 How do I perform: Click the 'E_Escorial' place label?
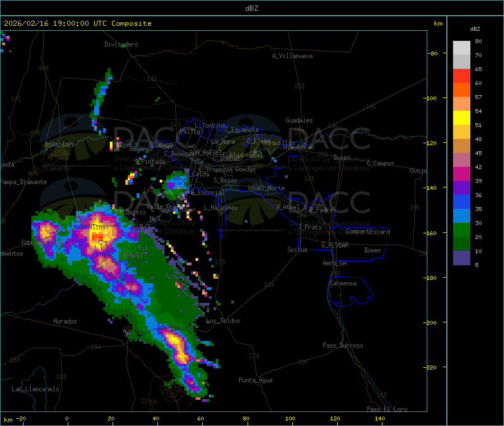tap(208, 193)
